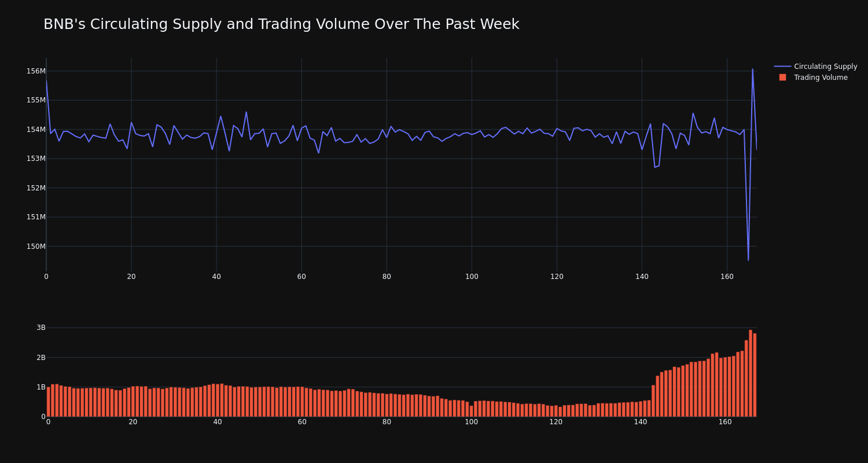
Task: Toggle Circulating Supply legend entry
Action: [815, 67]
